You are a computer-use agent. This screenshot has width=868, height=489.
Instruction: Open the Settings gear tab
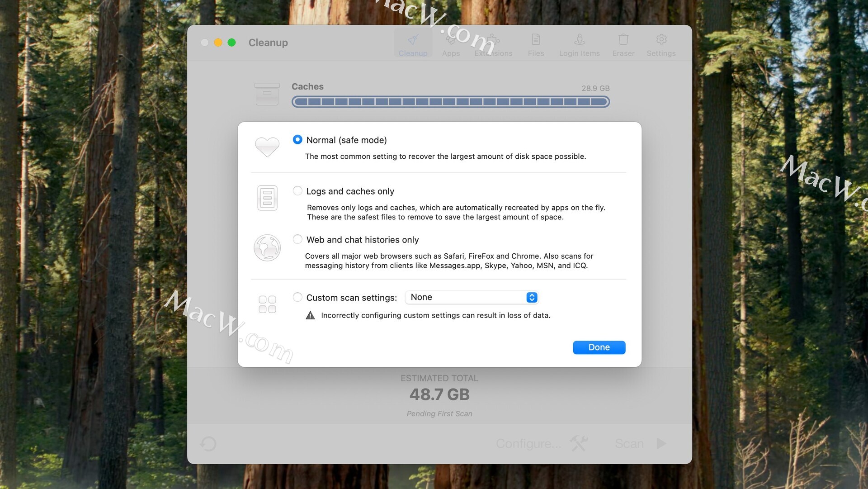661,45
